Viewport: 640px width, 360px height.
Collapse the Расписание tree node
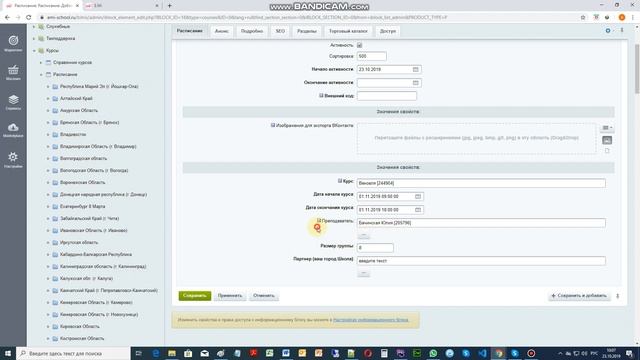[x=41, y=75]
